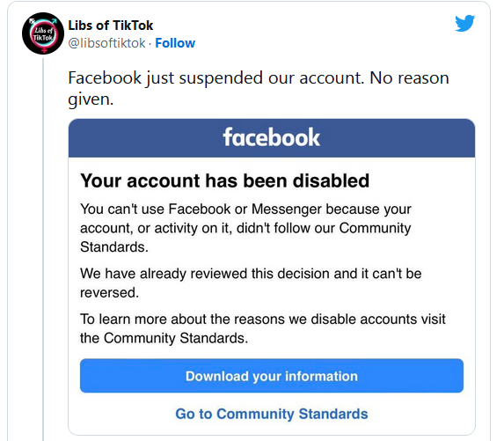504x441 pixels.
Task: Open the Libs of TikTok profile avatar
Action: 43,33
